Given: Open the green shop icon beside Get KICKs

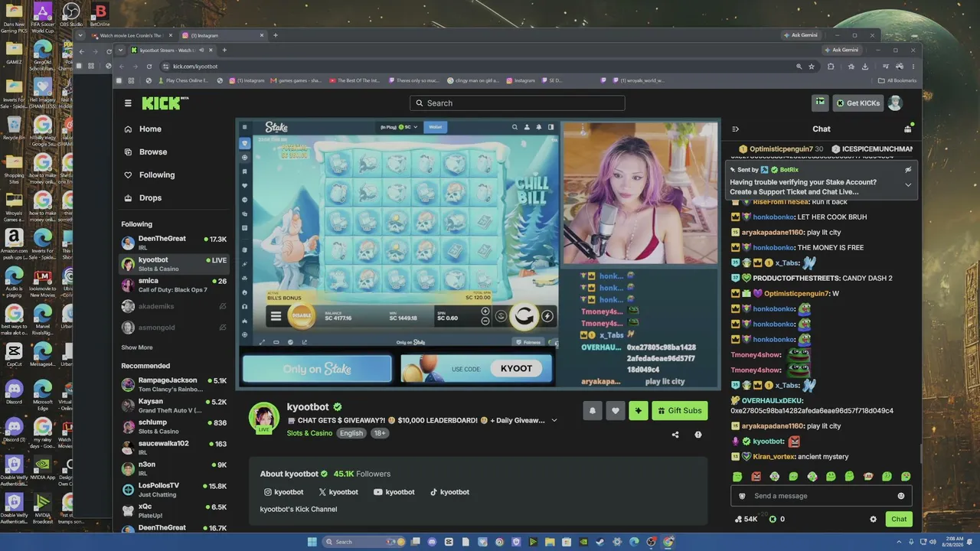Looking at the screenshot, I should click(820, 103).
